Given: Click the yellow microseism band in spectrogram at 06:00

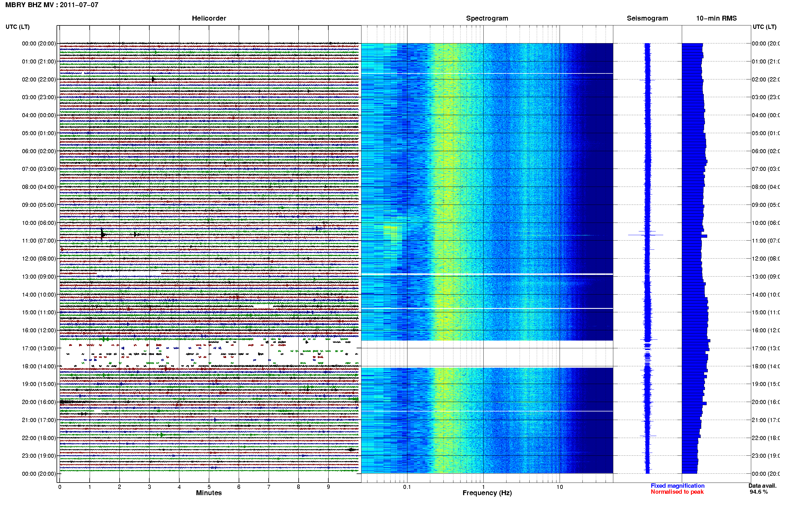Looking at the screenshot, I should pos(447,151).
